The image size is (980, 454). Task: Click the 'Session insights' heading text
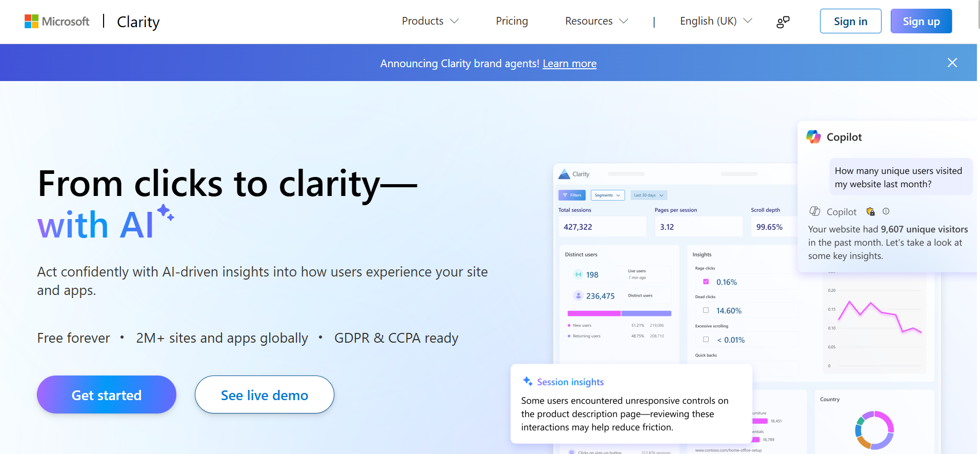tap(570, 382)
